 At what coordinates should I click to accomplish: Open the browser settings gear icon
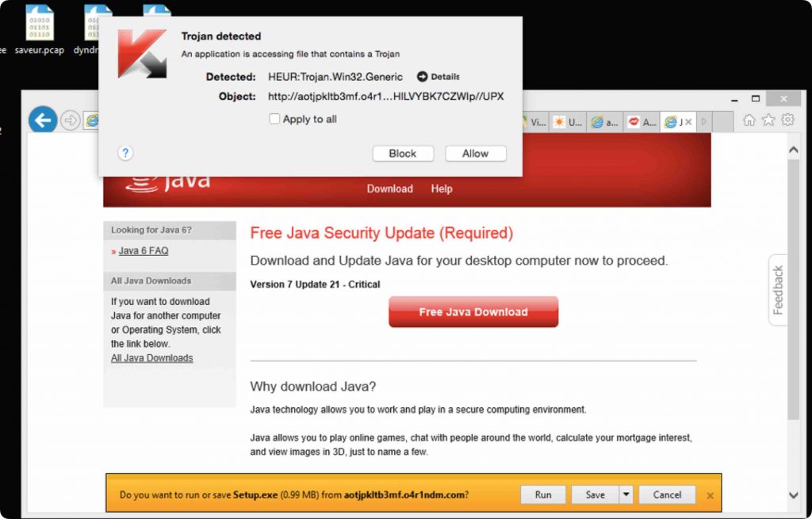coord(787,120)
